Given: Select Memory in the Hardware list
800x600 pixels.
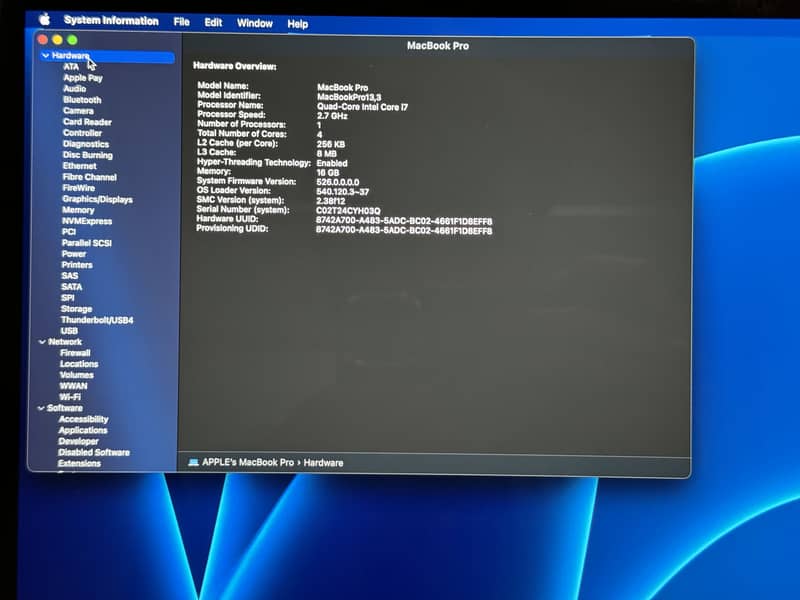Looking at the screenshot, I should [x=77, y=210].
